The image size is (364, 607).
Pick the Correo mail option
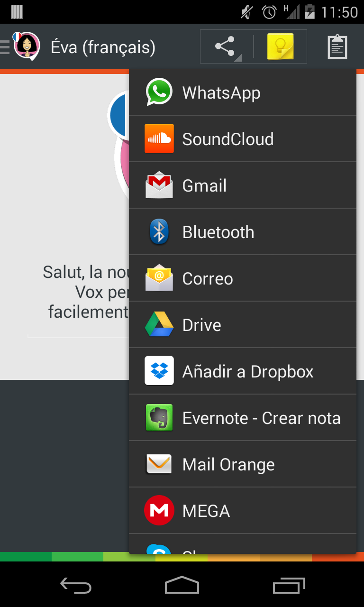243,278
